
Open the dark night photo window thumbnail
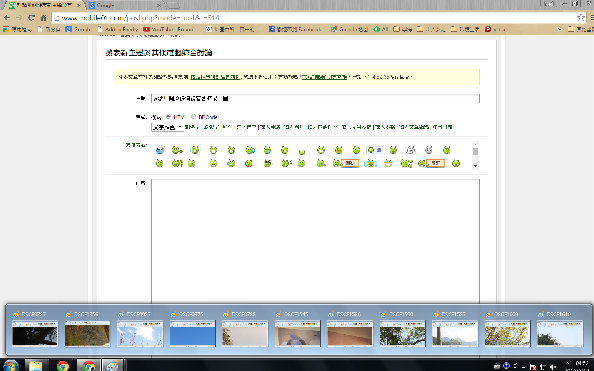(35, 333)
